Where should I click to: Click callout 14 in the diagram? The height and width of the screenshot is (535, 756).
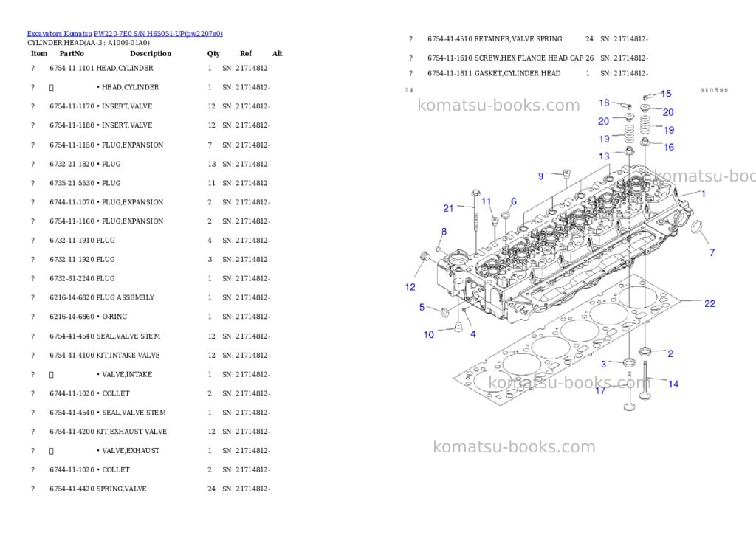point(673,384)
